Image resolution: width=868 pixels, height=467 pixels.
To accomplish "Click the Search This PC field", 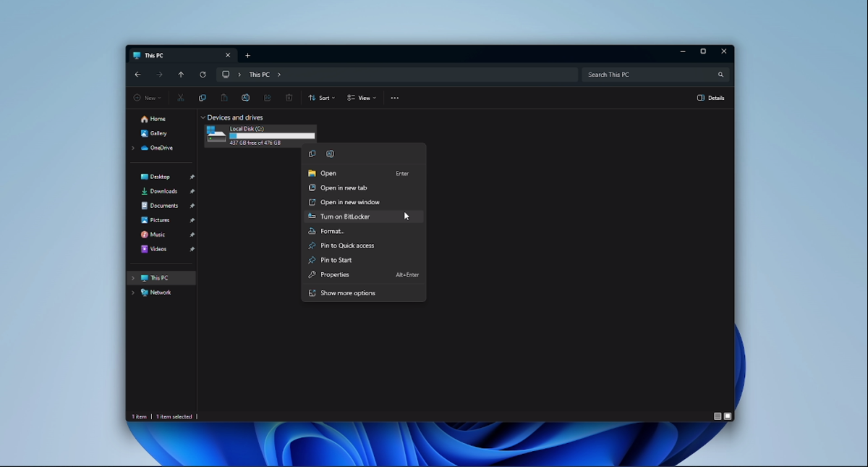I will pos(647,75).
